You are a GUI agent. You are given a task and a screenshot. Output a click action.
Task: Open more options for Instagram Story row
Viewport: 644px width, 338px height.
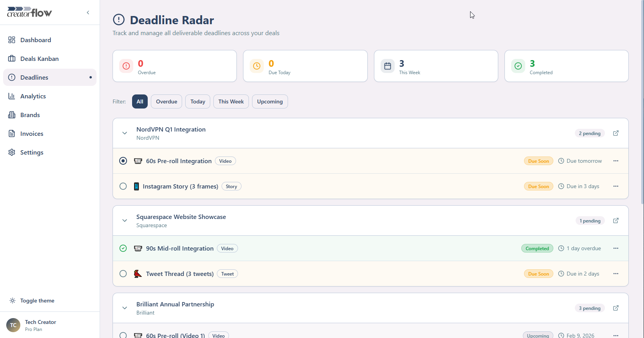(616, 186)
